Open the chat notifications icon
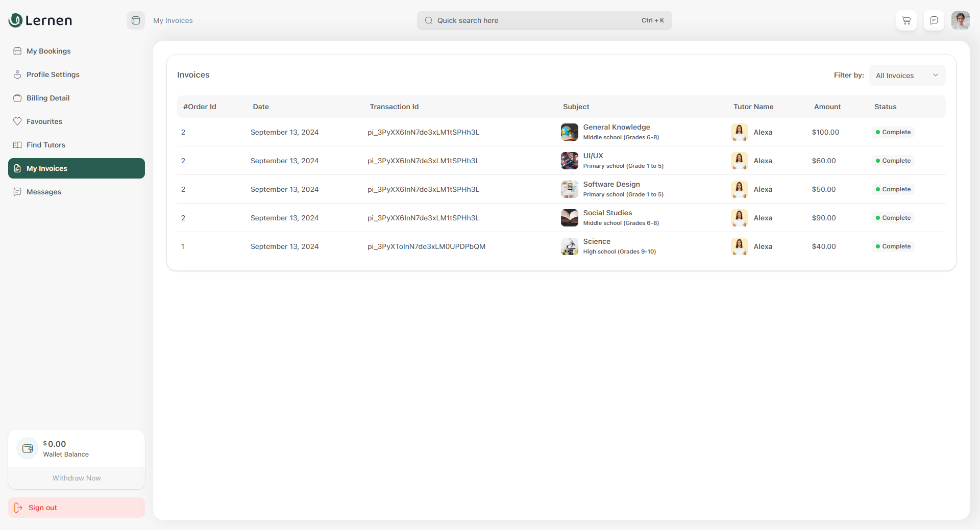 tap(934, 20)
